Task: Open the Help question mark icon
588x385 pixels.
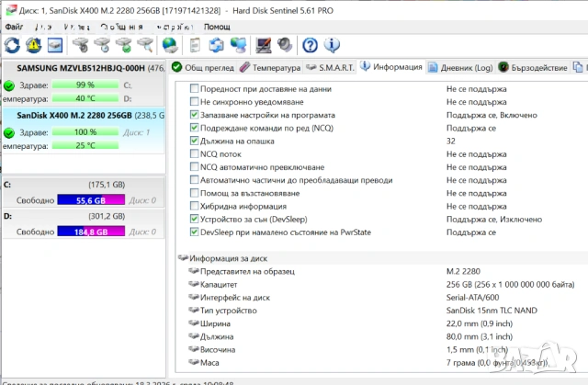Action: [x=310, y=45]
